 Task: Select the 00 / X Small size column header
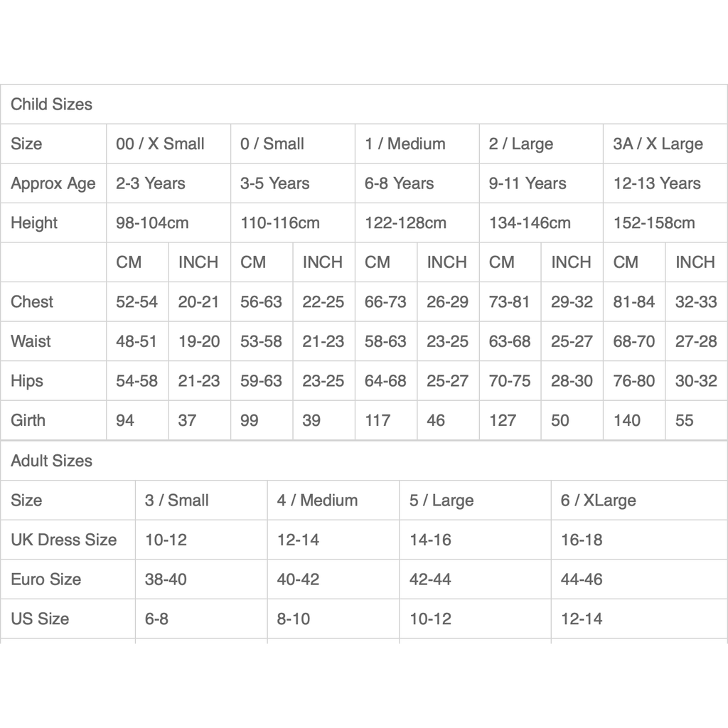[x=160, y=144]
